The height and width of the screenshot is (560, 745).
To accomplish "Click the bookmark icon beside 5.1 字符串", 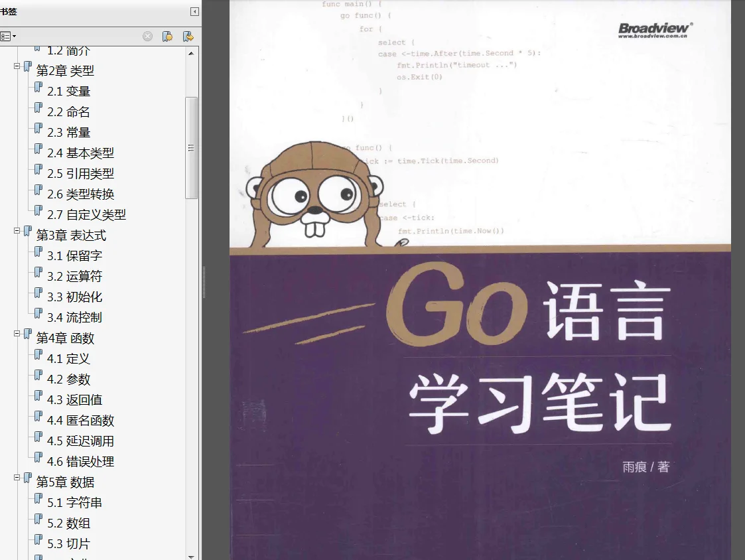I will [38, 499].
